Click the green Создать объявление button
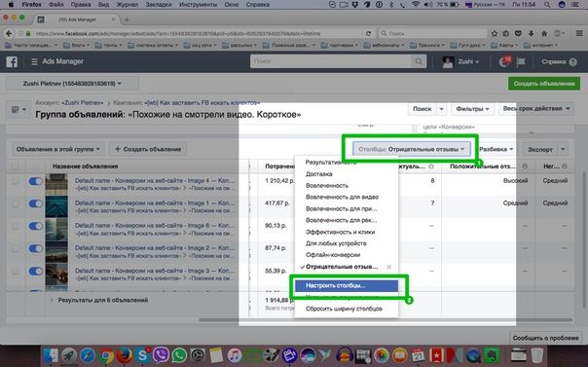Screen dimensions: 588x367 tap(544, 84)
